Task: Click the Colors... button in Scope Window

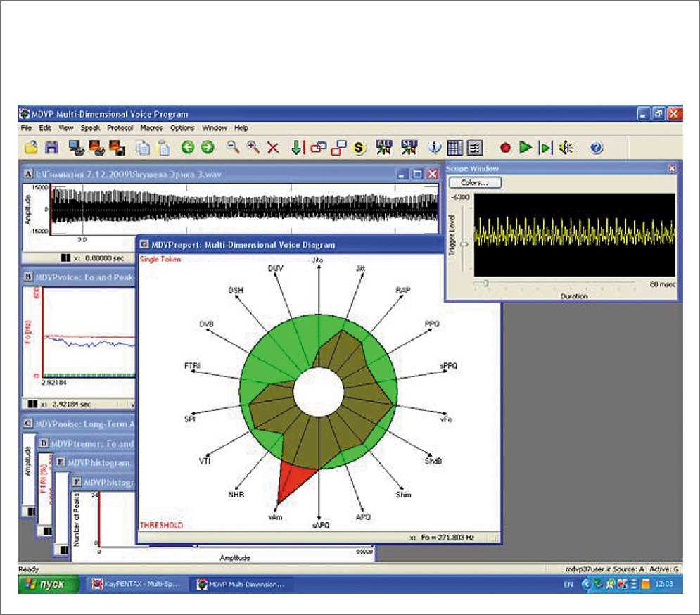Action: [476, 183]
